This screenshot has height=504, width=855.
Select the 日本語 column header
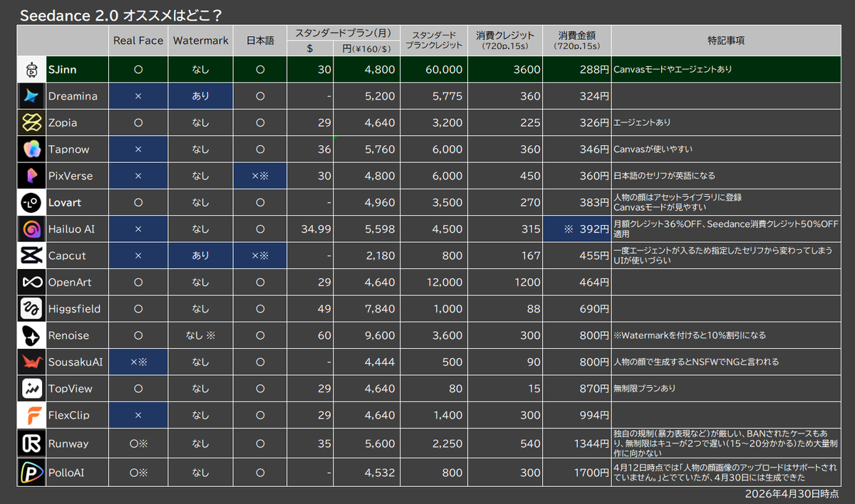pyautogui.click(x=259, y=41)
